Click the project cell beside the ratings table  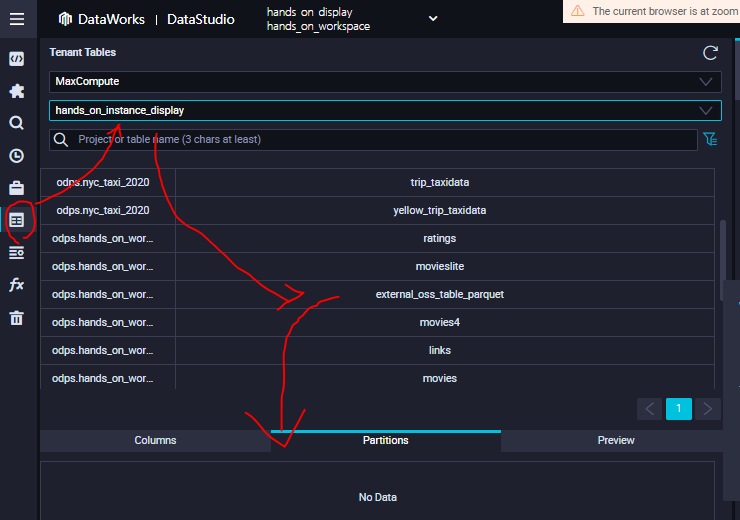pyautogui.click(x=108, y=238)
